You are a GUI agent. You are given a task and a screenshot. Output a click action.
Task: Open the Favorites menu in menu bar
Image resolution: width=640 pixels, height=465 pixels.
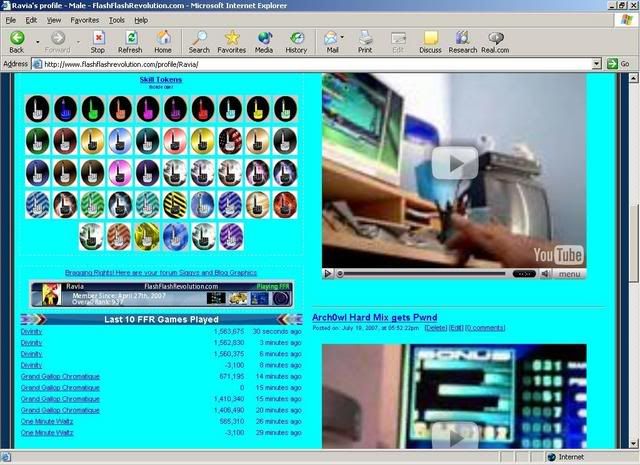tap(85, 19)
